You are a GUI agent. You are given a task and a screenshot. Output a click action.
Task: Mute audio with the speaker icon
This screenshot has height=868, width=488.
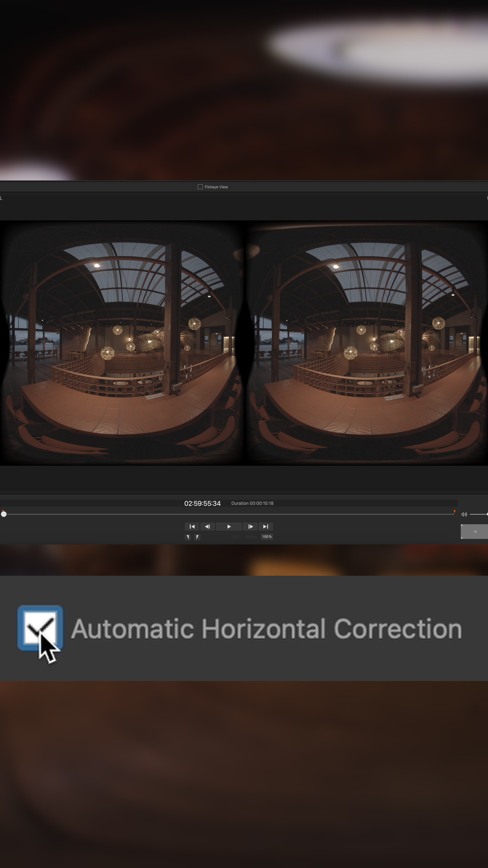coord(464,514)
